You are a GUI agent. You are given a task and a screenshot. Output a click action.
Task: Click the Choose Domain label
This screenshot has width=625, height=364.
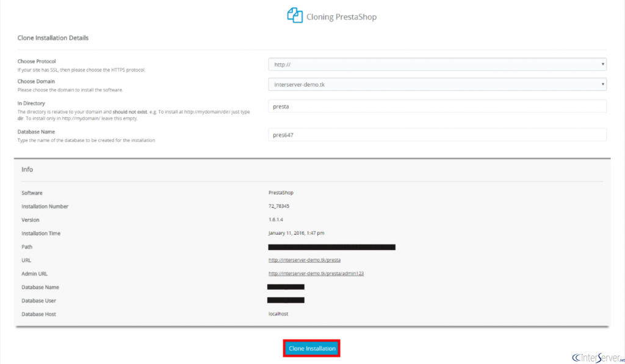pyautogui.click(x=36, y=81)
